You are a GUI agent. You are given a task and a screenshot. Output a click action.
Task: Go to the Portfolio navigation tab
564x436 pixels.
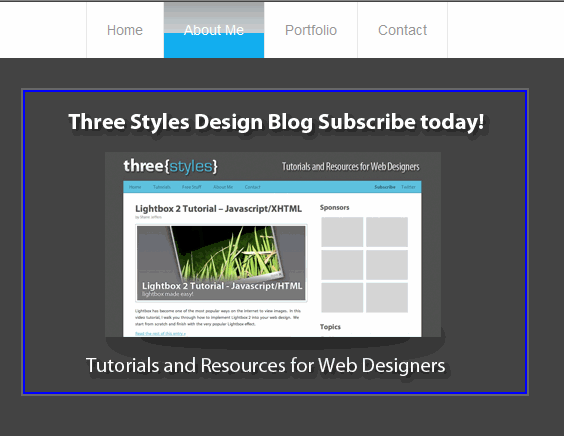[311, 30]
